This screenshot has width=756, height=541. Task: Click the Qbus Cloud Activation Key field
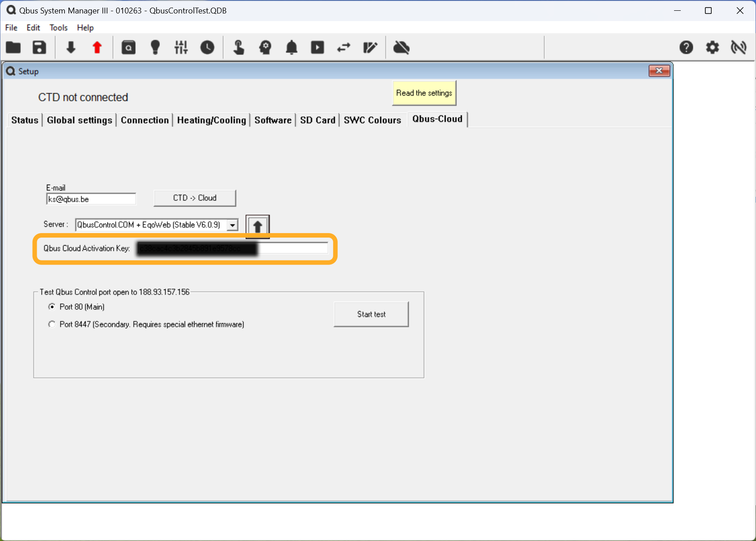tap(233, 248)
